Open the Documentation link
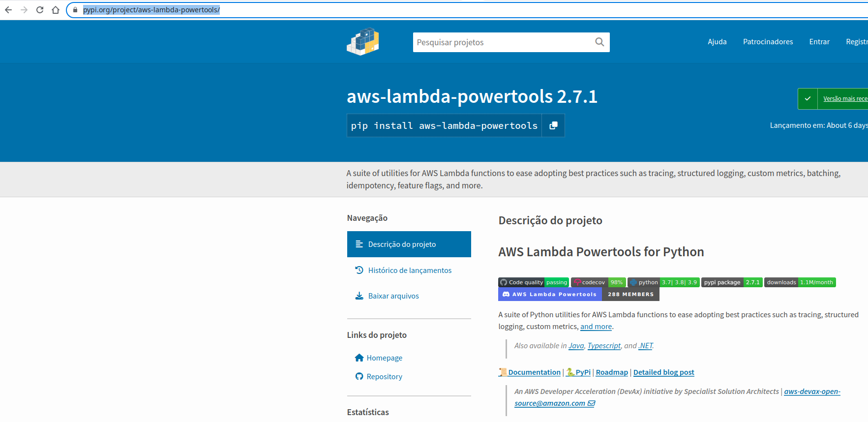Viewport: 868px width, 422px height. tap(530, 372)
